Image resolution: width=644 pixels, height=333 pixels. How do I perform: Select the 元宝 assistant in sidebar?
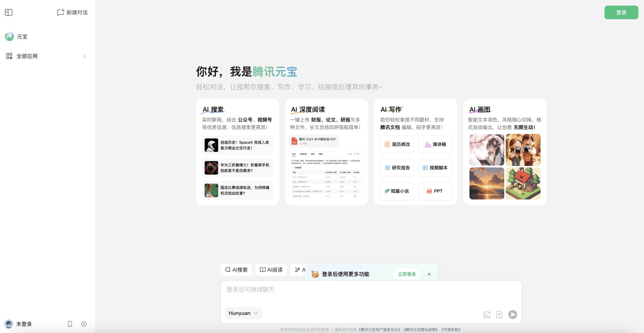22,37
